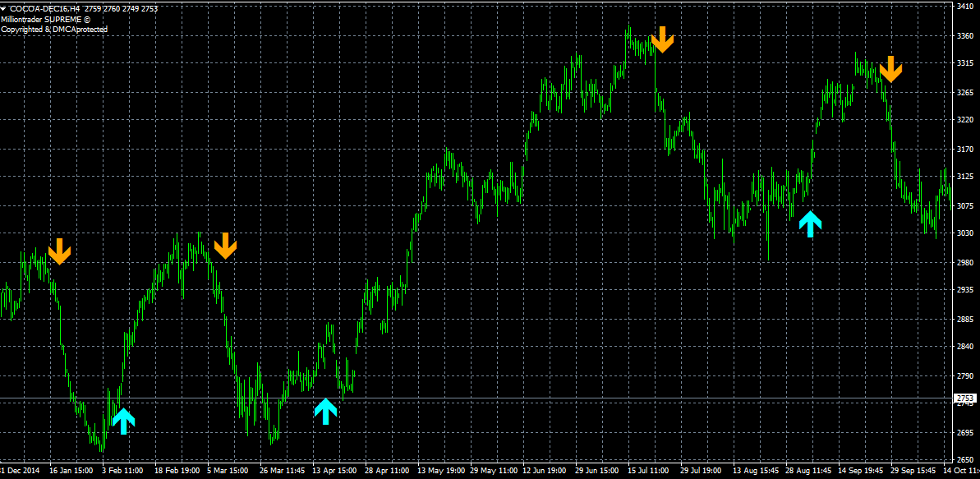Click the chart menu triangle beside COCOA-DEC16

[x=3, y=9]
